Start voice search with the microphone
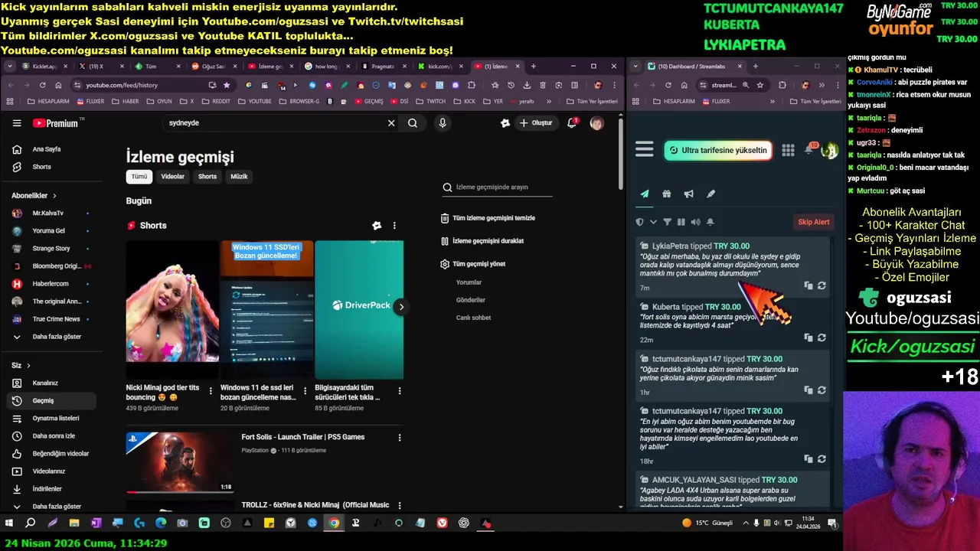Viewport: 980px width, 551px height. 442,122
